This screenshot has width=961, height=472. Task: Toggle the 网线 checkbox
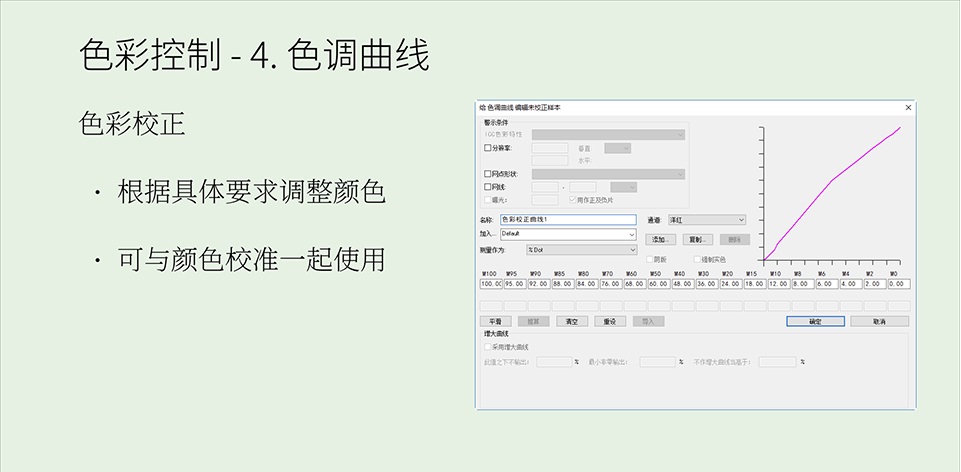coord(487,187)
